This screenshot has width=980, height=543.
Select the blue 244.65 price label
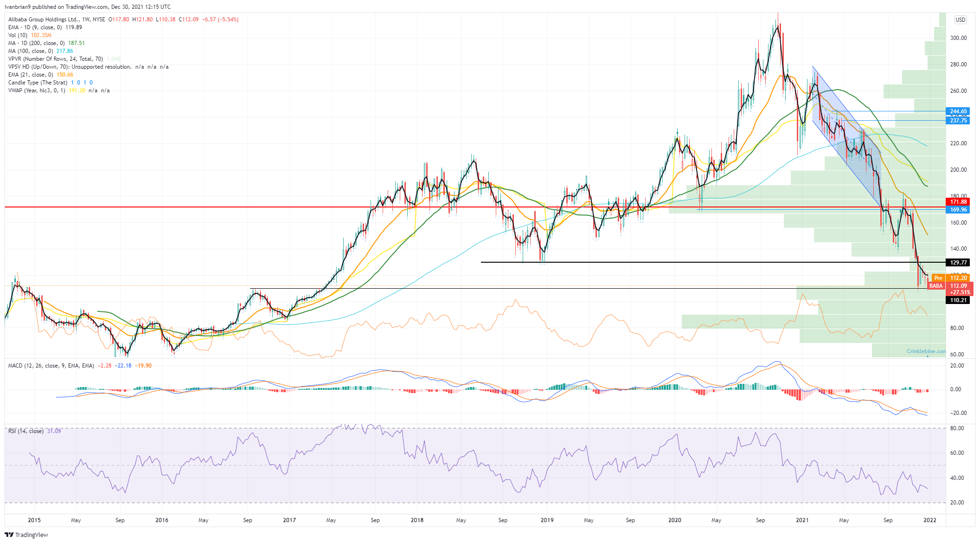tap(958, 111)
